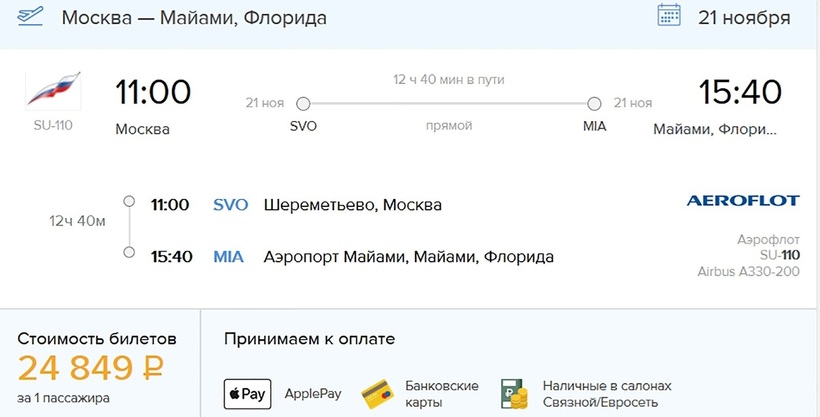Open the calendar date picker icon
This screenshot has width=820, height=417.
coord(669,16)
